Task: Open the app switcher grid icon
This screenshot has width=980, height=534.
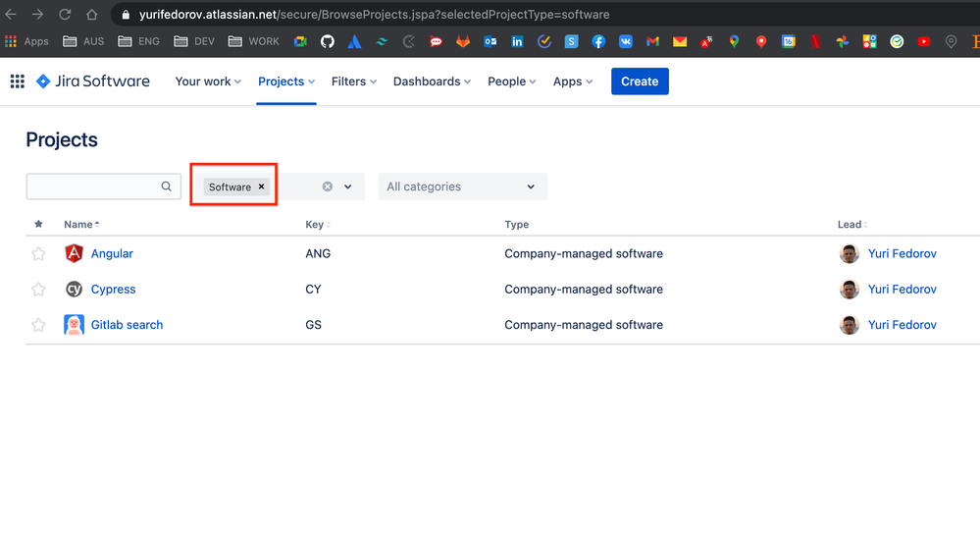Action: 18,81
